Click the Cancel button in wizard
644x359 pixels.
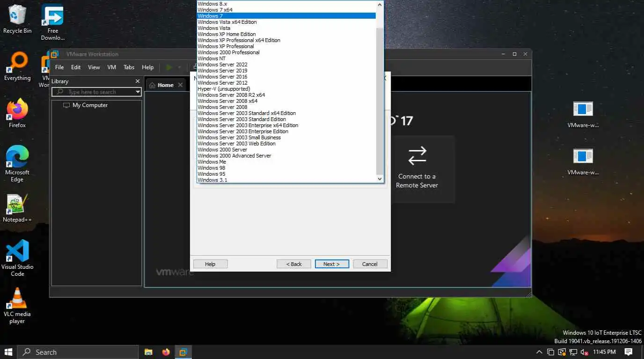(x=370, y=264)
